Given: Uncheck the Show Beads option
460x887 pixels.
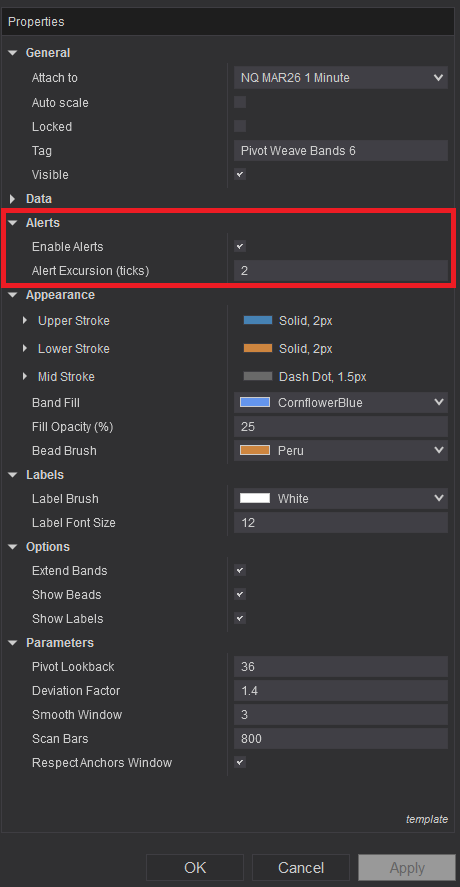Looking at the screenshot, I should pos(240,594).
